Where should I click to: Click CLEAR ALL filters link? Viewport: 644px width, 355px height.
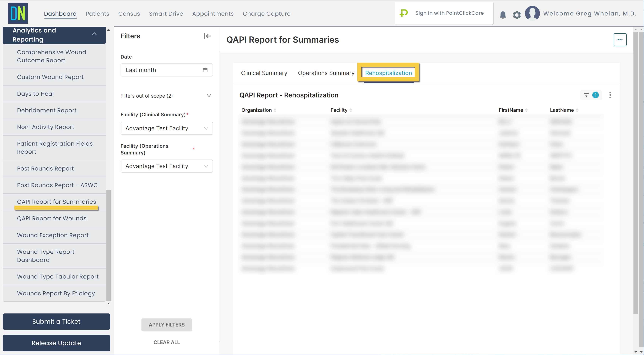(x=167, y=342)
